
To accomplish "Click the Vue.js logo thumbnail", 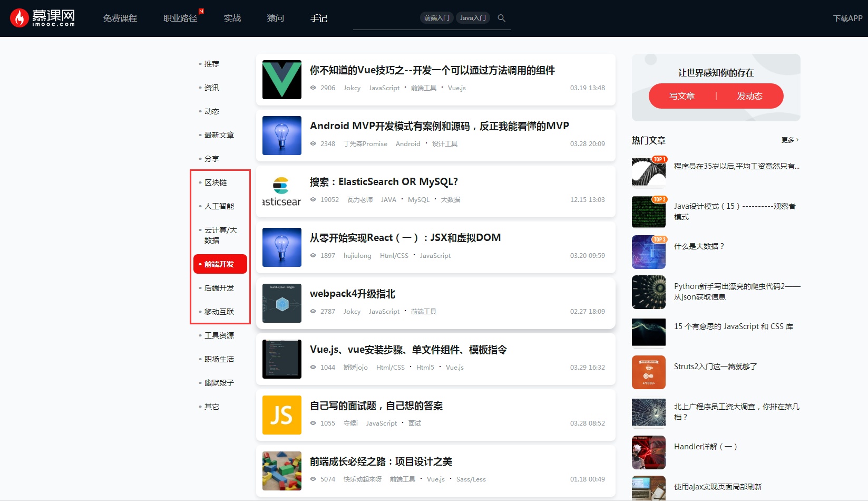I will tap(281, 79).
